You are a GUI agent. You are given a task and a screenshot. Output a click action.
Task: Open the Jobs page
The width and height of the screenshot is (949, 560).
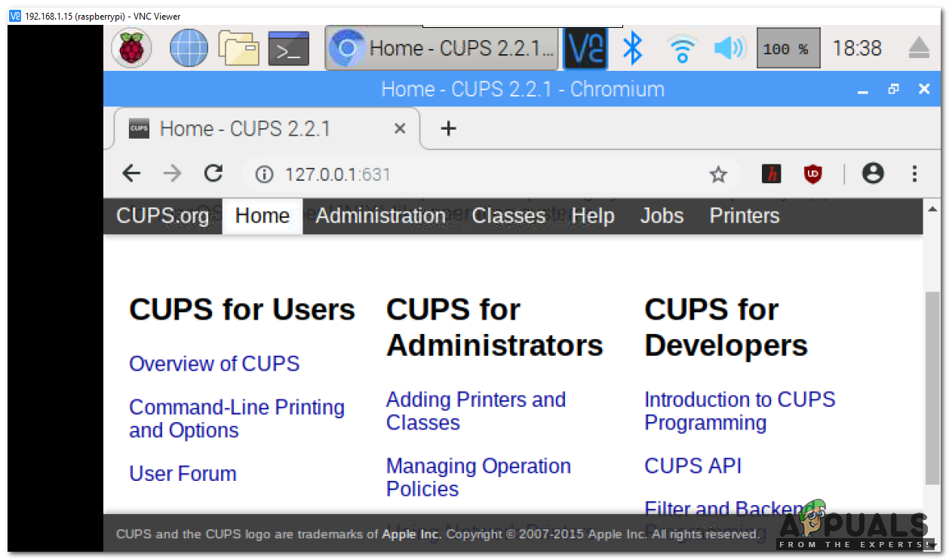point(662,216)
